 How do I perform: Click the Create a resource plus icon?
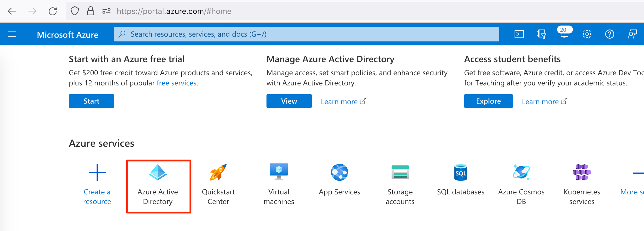tap(97, 172)
